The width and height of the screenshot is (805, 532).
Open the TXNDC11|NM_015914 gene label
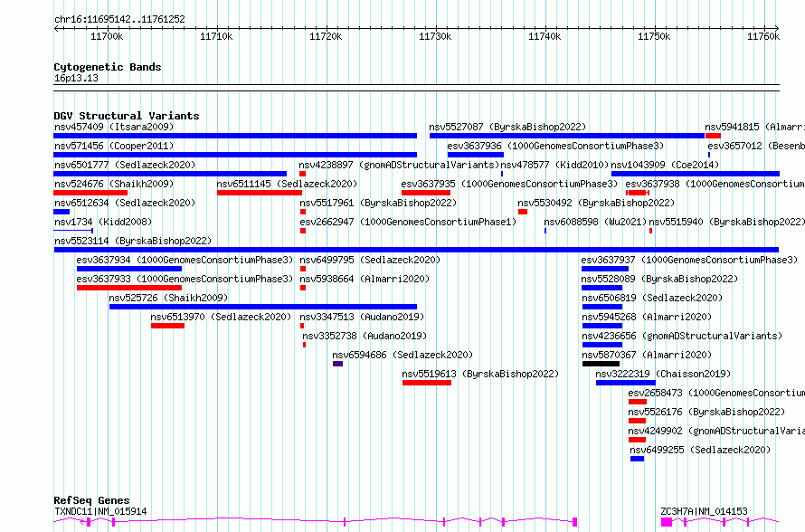coord(100,511)
